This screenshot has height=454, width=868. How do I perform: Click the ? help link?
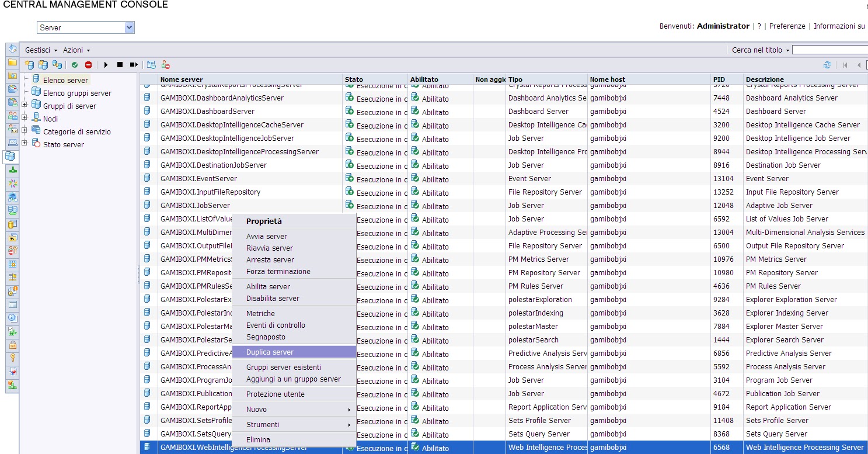coord(759,26)
